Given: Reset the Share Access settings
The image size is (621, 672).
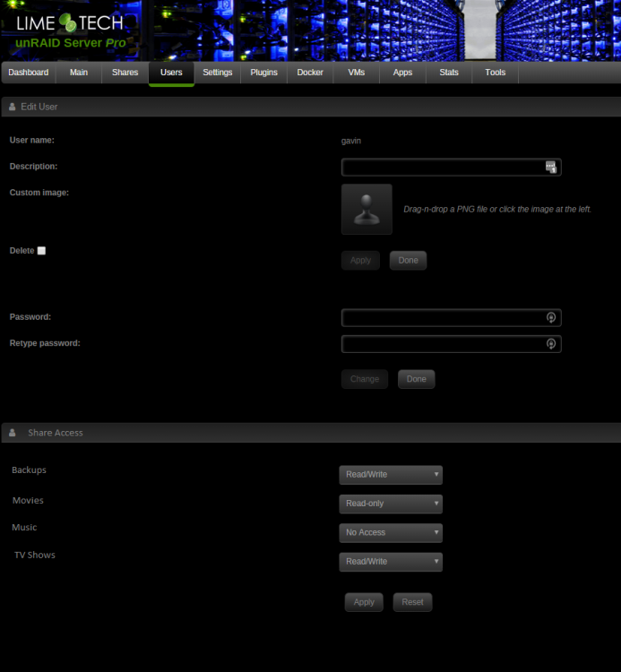Looking at the screenshot, I should click(413, 602).
